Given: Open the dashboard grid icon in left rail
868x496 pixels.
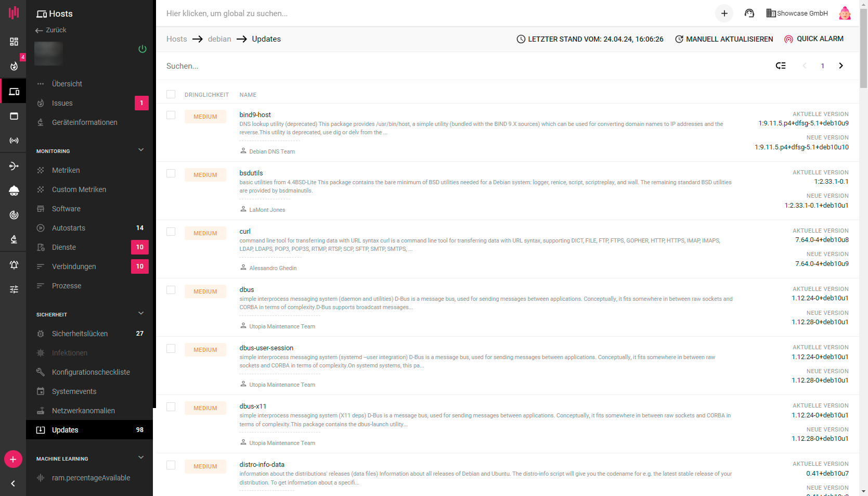Looking at the screenshot, I should pos(14,42).
